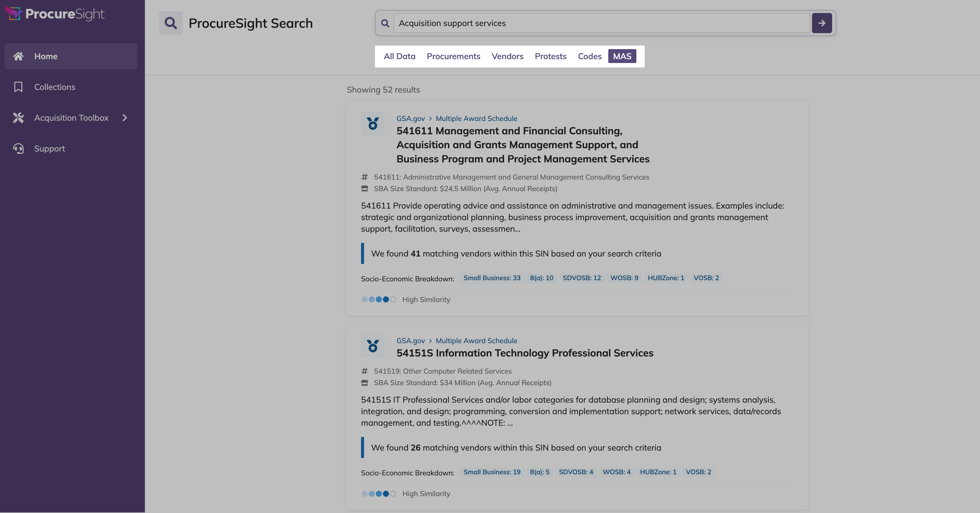
Task: Submit search with the arrow button
Action: (x=822, y=23)
